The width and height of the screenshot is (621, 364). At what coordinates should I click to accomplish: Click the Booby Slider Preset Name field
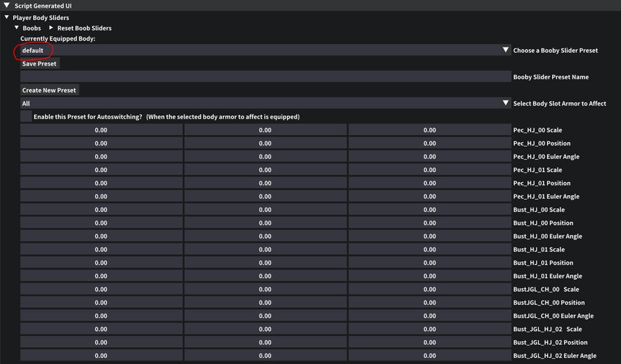(265, 77)
